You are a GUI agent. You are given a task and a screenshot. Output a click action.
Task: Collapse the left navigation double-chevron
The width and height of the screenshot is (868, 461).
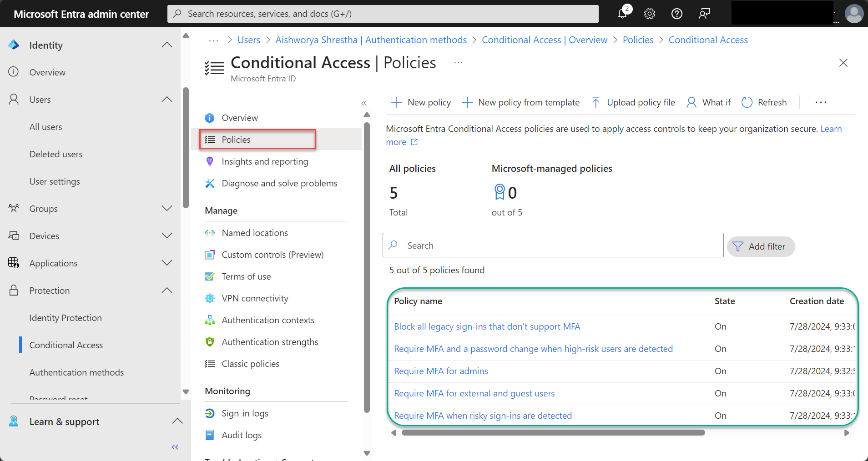pos(175,447)
